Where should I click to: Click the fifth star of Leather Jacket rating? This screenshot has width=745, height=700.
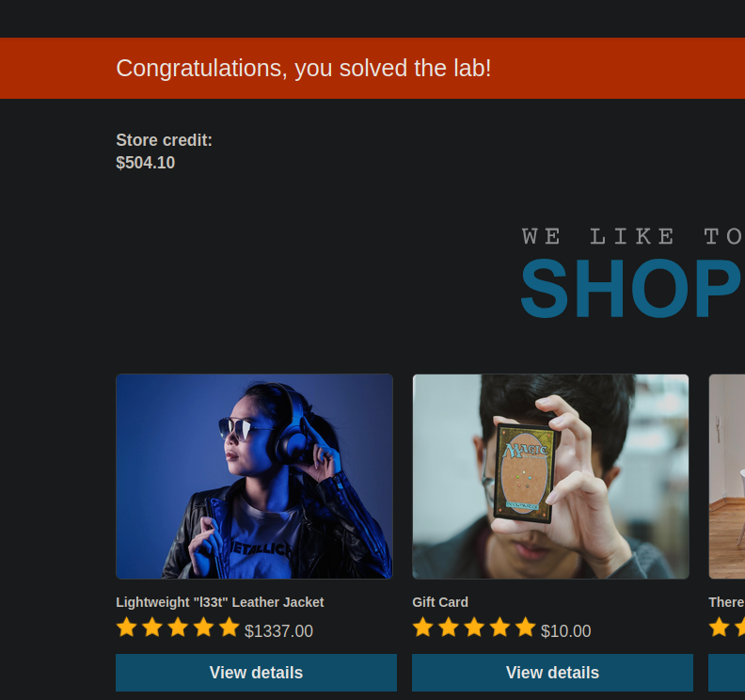click(230, 627)
